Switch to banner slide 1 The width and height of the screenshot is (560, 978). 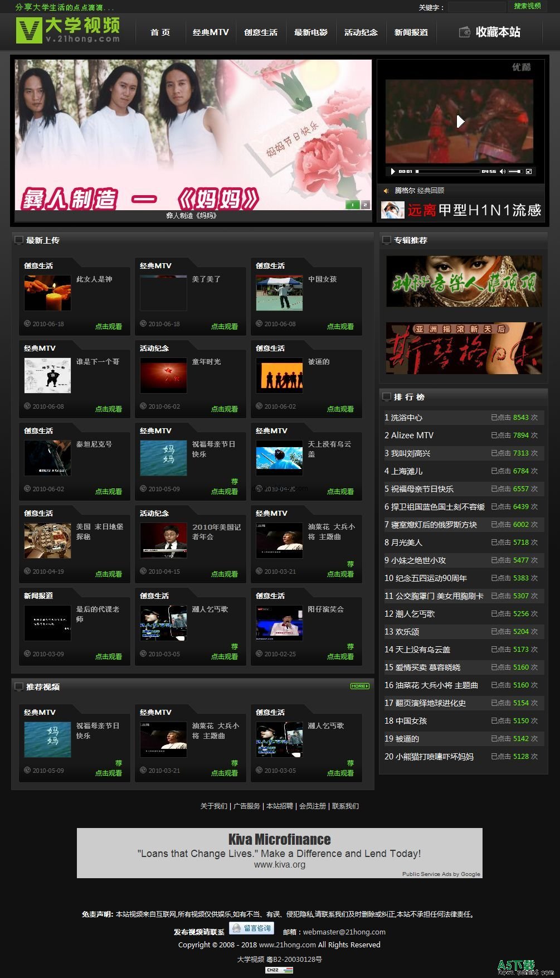(x=353, y=205)
